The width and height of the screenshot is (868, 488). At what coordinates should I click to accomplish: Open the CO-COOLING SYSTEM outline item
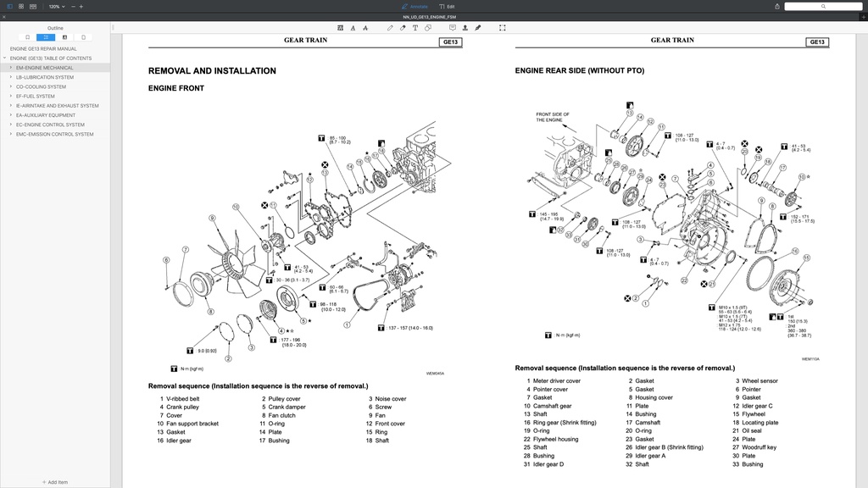40,86
